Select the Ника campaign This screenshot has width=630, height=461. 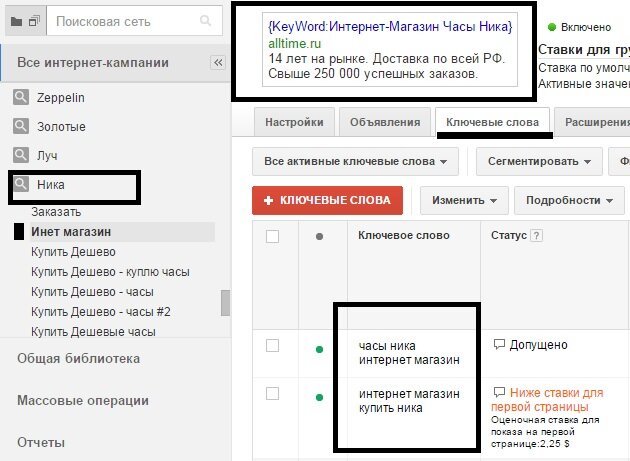tap(51, 184)
